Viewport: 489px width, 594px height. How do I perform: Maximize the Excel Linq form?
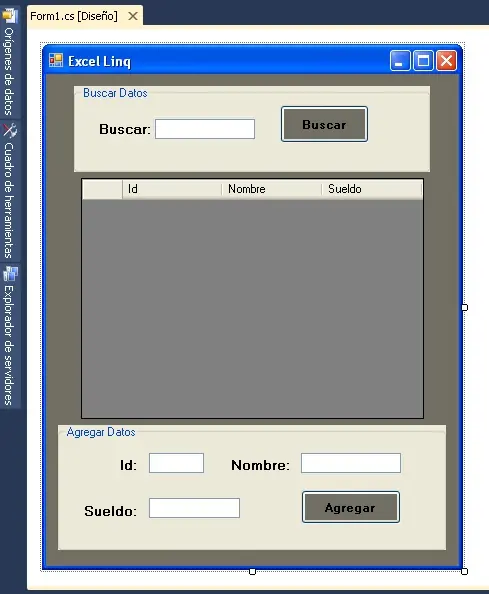pyautogui.click(x=423, y=61)
